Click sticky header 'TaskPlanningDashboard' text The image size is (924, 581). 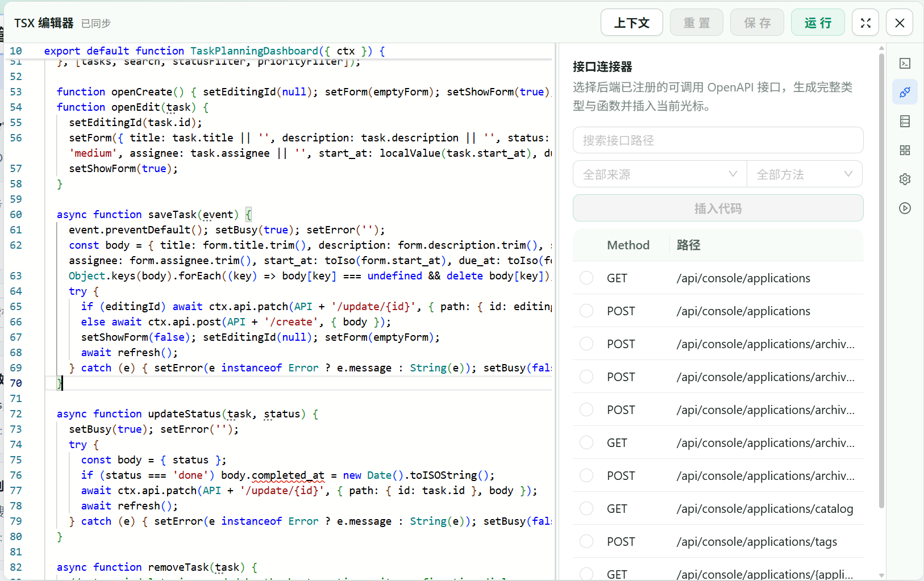[x=254, y=51]
